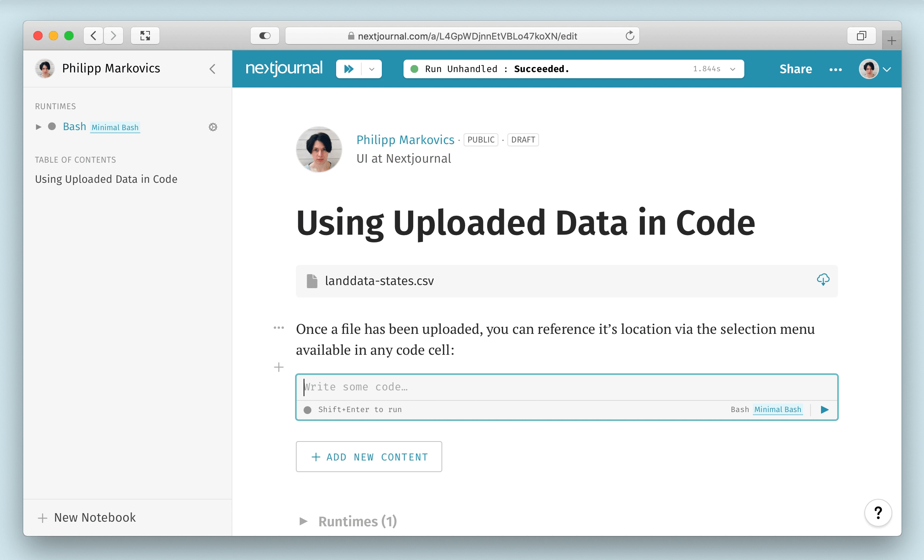Click the RUNTIMES sidebar heading

[x=55, y=107]
